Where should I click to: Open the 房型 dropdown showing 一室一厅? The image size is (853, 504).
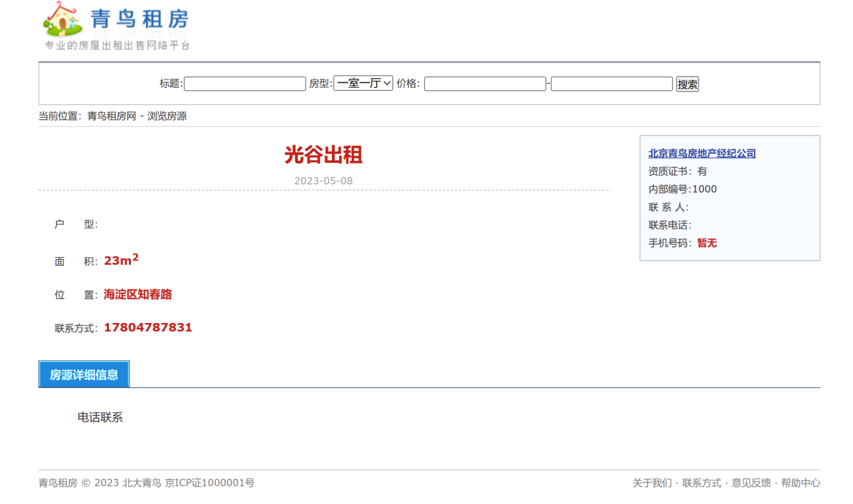[x=363, y=83]
